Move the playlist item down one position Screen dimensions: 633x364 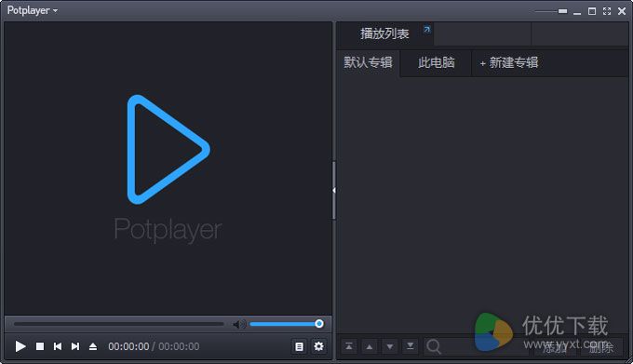point(389,346)
